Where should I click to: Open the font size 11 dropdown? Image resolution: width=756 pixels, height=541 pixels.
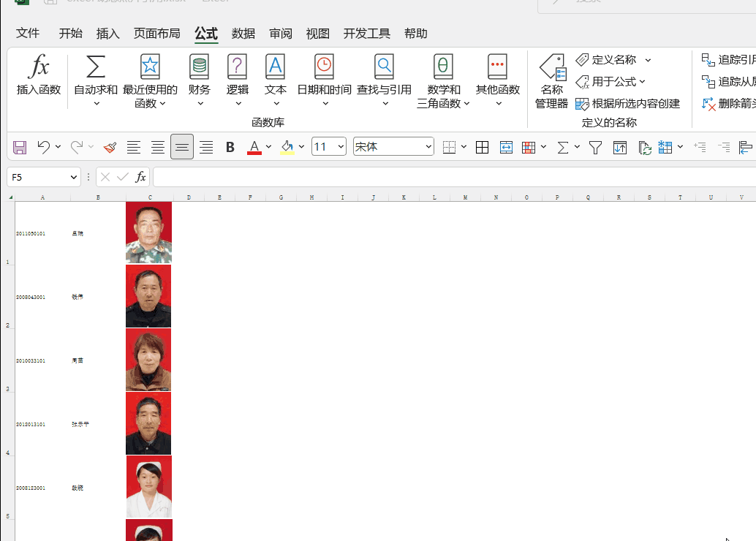tap(341, 146)
